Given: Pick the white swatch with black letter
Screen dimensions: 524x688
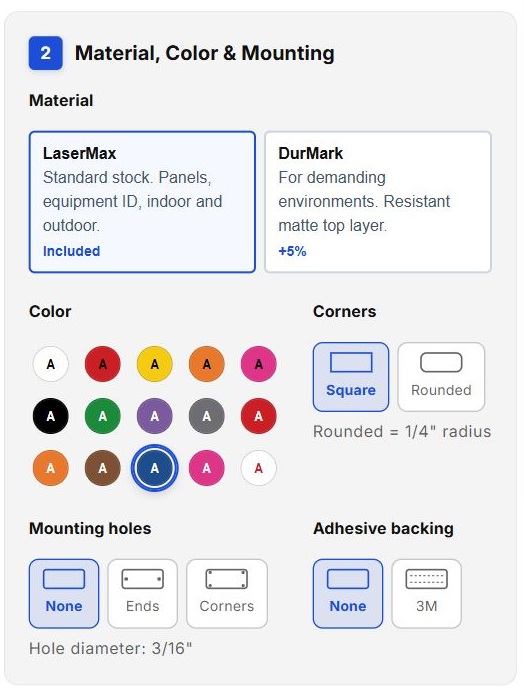Looking at the screenshot, I should coord(50,364).
